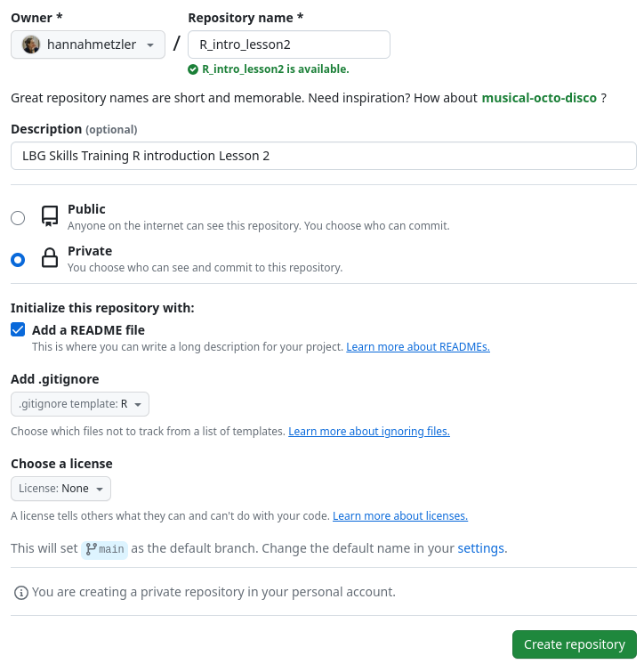Click the Create repository button

pos(574,644)
